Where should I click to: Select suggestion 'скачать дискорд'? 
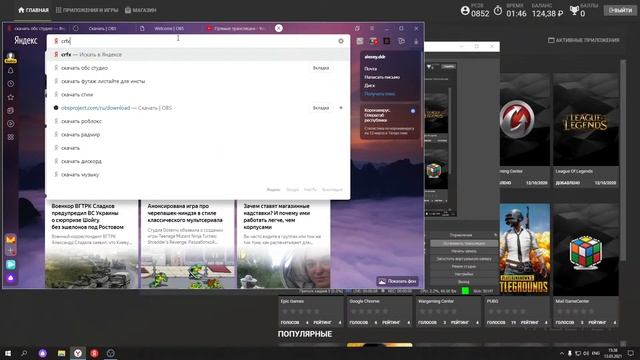pos(198,161)
